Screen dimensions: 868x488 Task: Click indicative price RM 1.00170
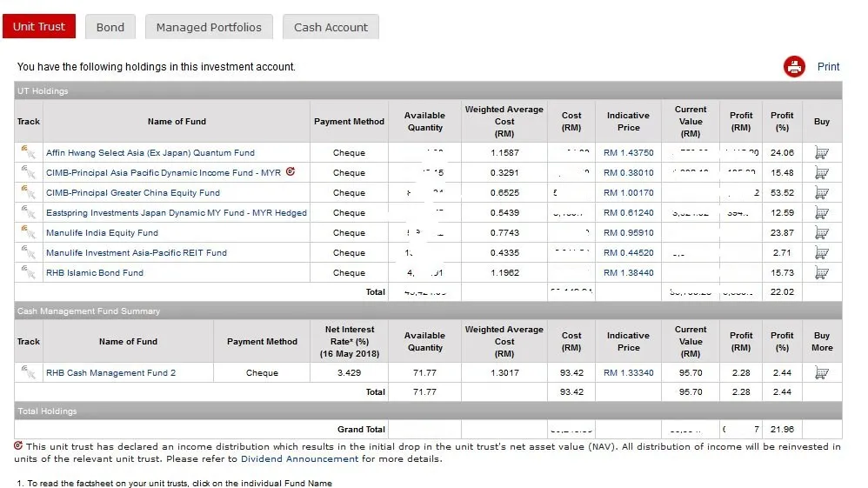click(x=628, y=192)
